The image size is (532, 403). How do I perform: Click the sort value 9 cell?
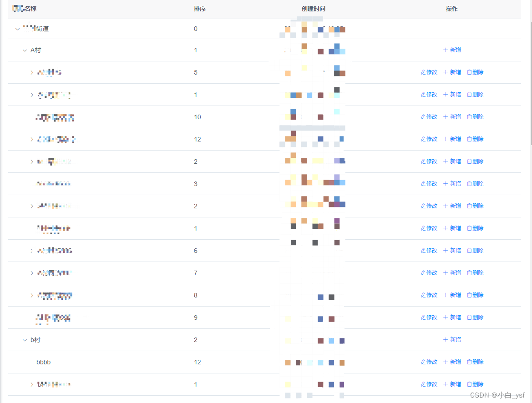coord(196,317)
